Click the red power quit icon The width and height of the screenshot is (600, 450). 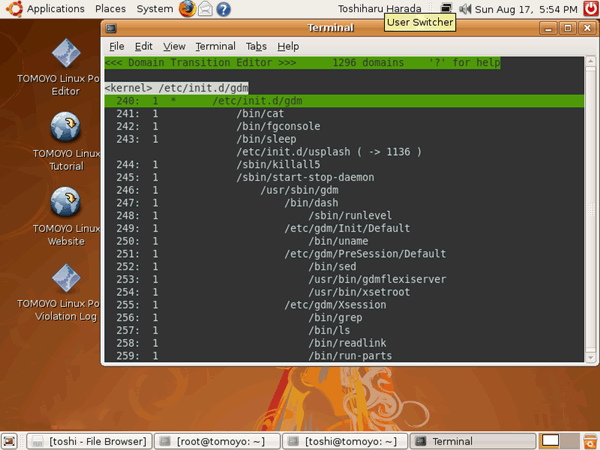pyautogui.click(x=590, y=8)
